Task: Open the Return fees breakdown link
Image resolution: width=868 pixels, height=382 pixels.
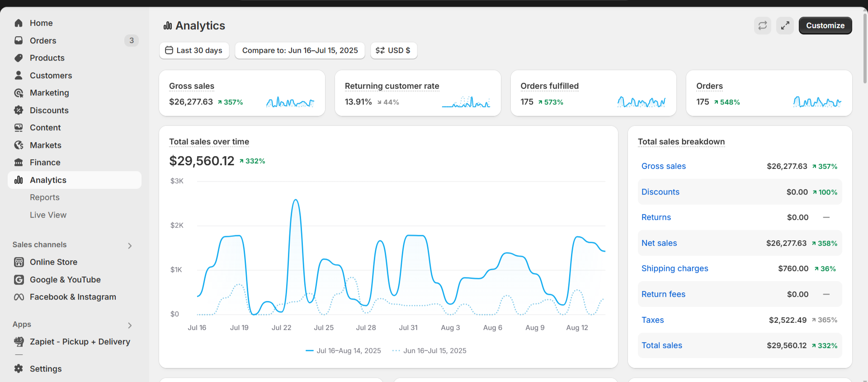Action: tap(664, 294)
